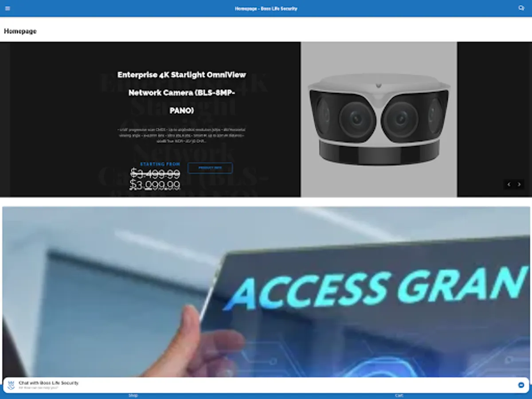Open the chat bubble icon in chat bar
Viewport: 532px width, 399px height.
(x=521, y=385)
